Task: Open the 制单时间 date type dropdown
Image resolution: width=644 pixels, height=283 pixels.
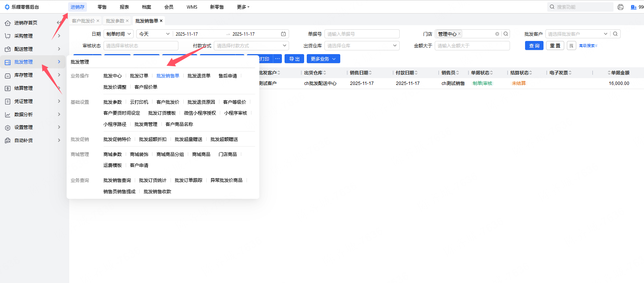Action: (x=119, y=34)
